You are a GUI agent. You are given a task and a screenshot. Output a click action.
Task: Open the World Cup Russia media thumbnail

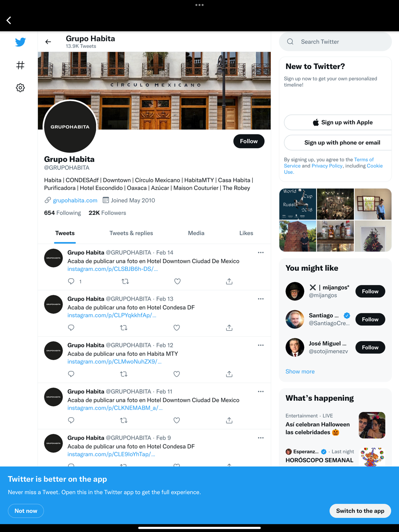click(x=298, y=204)
